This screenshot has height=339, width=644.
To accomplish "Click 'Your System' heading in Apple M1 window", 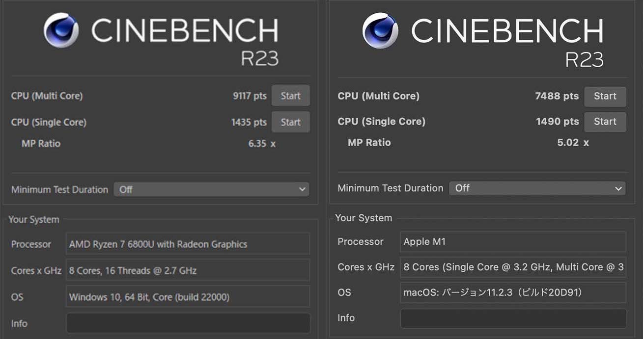I will pos(364,218).
